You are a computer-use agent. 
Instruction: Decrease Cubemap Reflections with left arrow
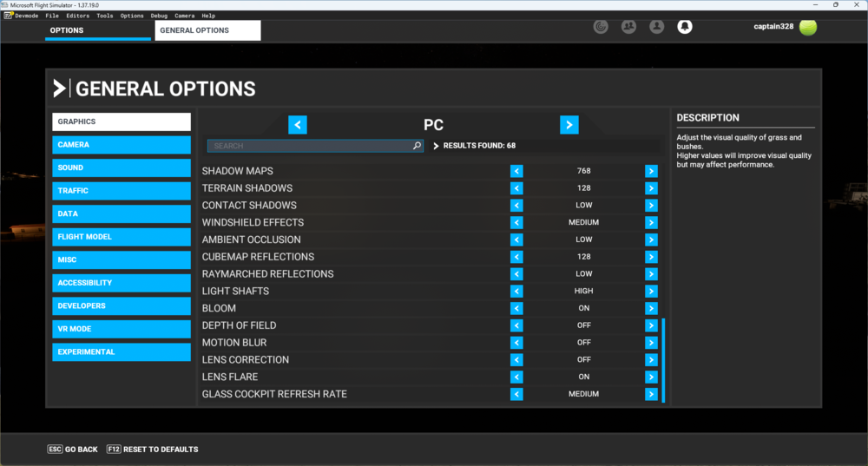click(516, 257)
